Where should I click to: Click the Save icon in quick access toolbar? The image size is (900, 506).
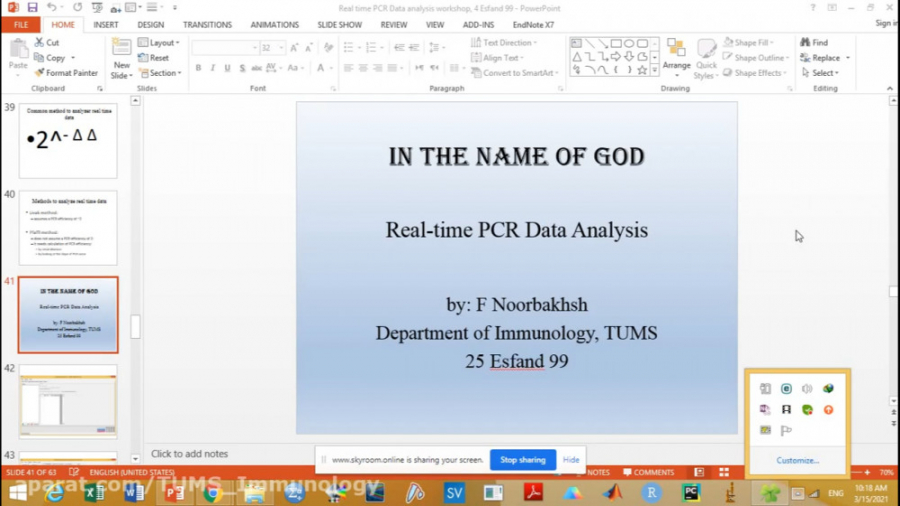32,7
